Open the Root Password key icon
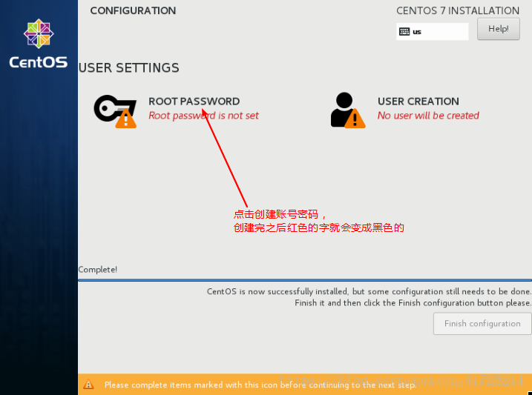Viewport: 532px width, 395px height. pos(115,111)
